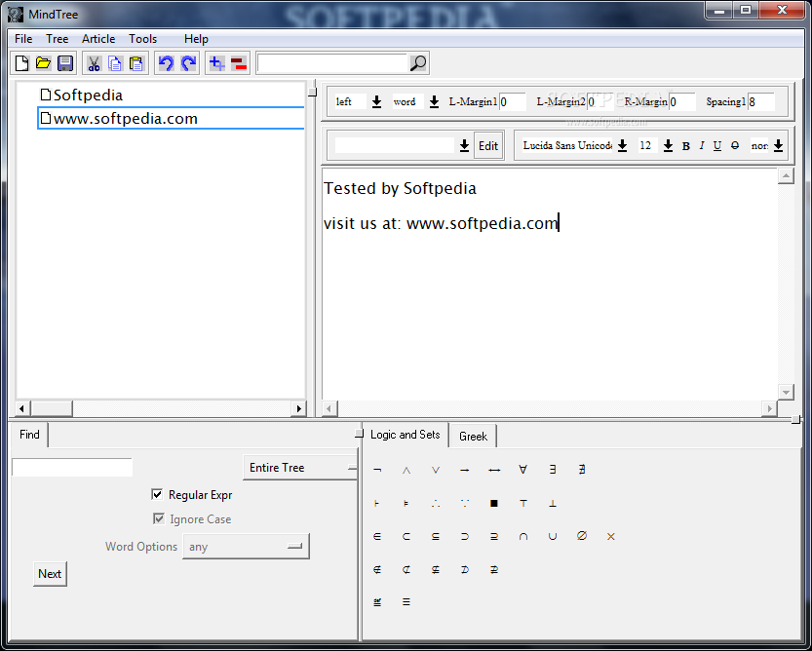
Task: Click the blue plus add node icon
Action: 216,63
